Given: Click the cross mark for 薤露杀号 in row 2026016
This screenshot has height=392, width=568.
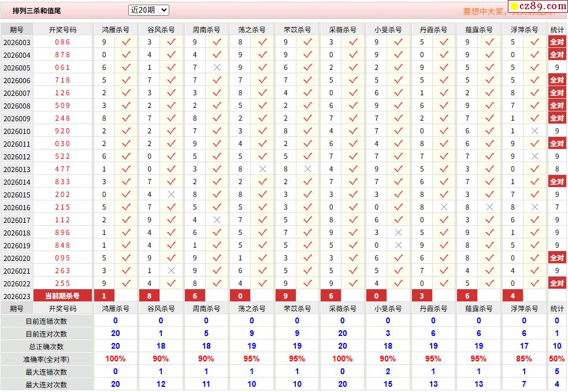Looking at the screenshot, I should pyautogui.click(x=489, y=207).
